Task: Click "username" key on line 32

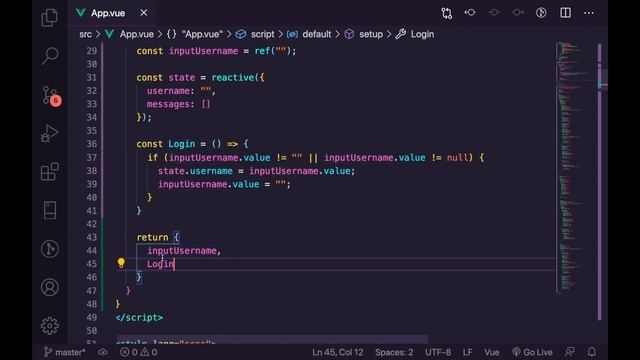Action: pyautogui.click(x=168, y=91)
